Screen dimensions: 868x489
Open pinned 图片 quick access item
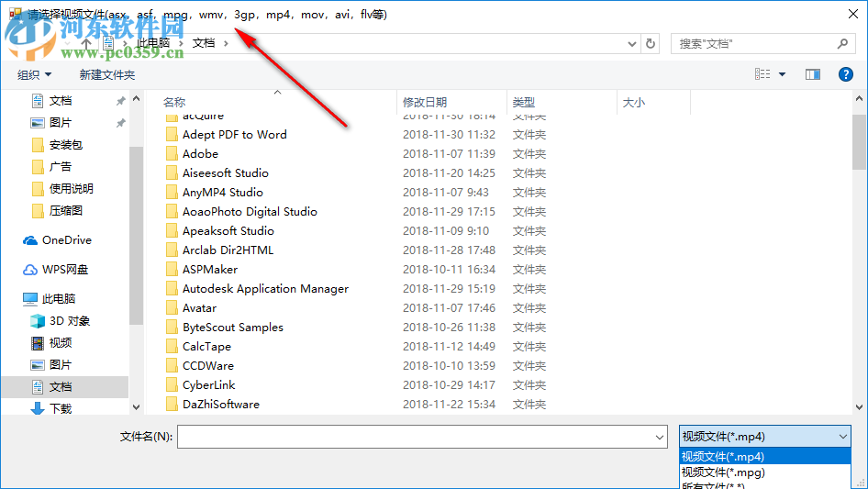click(51, 123)
